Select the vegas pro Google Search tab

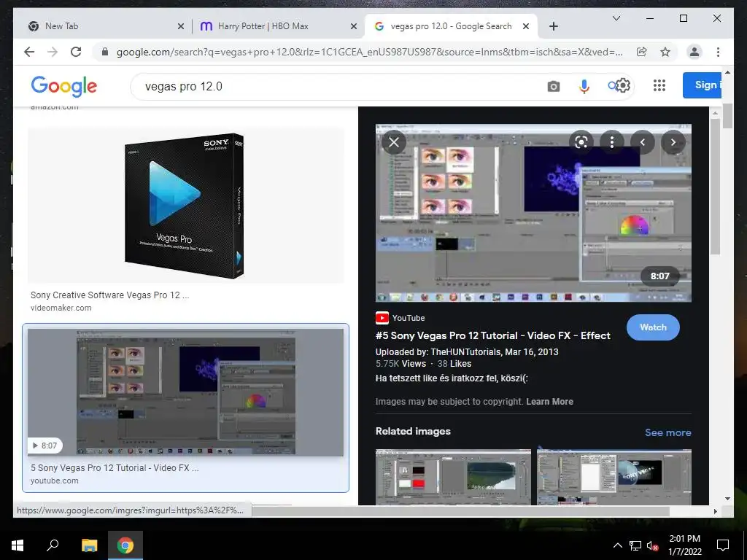click(x=451, y=26)
